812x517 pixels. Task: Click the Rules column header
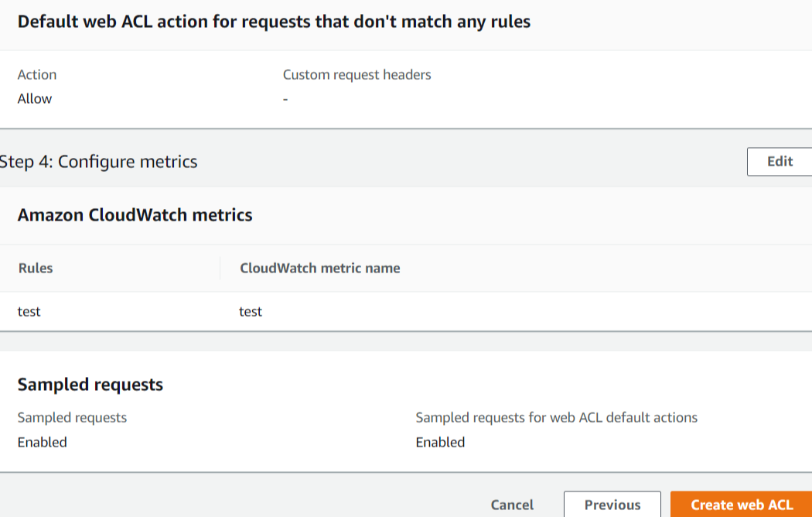pos(36,269)
